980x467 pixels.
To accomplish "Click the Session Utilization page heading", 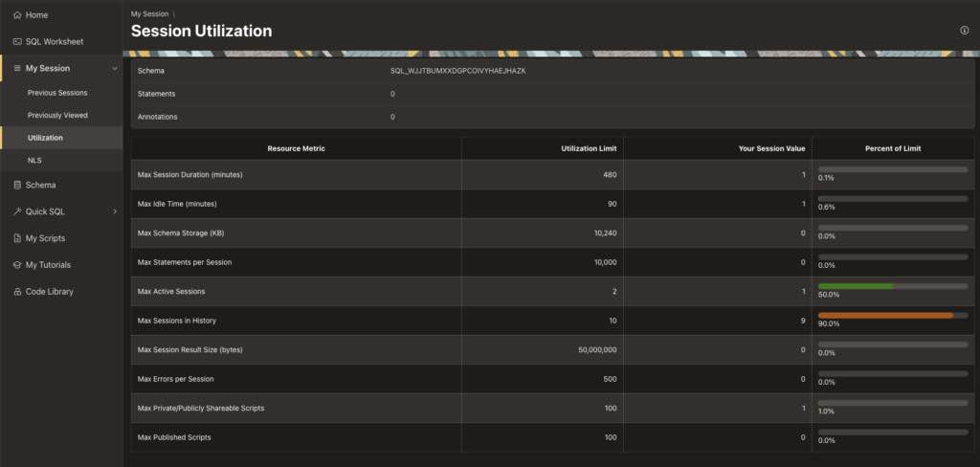I will tap(201, 31).
